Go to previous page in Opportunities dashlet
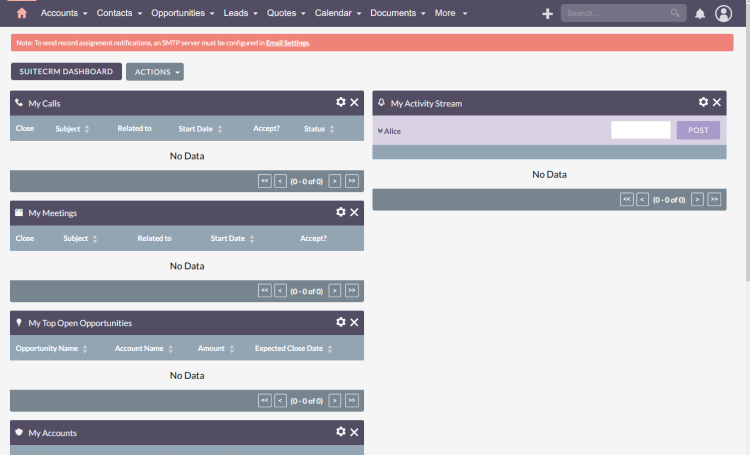Image resolution: width=750 pixels, height=455 pixels. 280,400
